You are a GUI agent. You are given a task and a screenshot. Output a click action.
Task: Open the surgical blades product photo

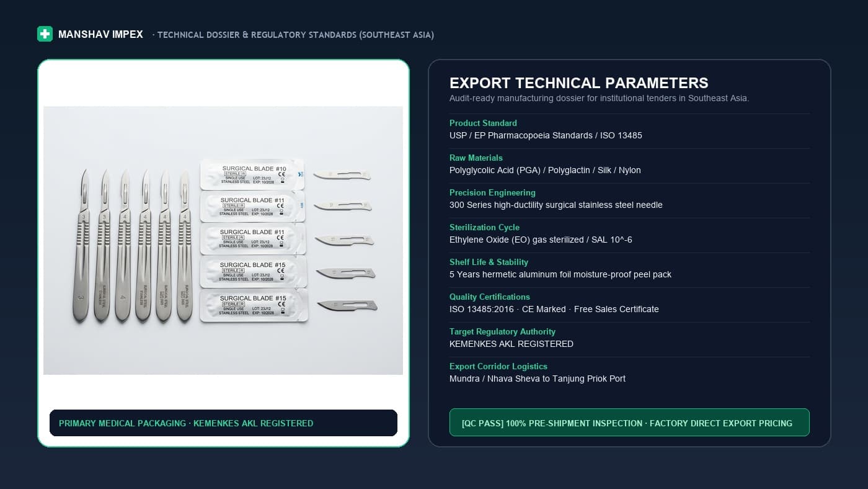tap(223, 240)
